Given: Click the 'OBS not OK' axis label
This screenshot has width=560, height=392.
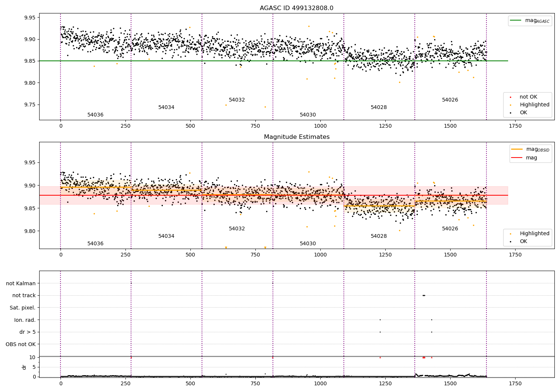Looking at the screenshot, I should [x=21, y=344].
